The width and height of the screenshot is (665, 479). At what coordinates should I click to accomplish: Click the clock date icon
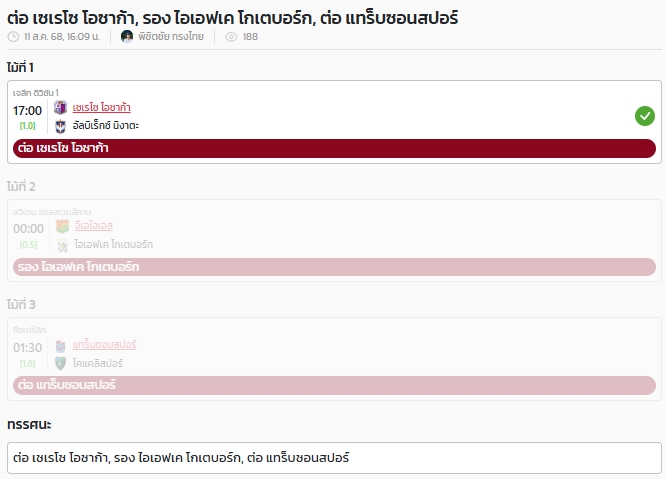click(x=14, y=37)
